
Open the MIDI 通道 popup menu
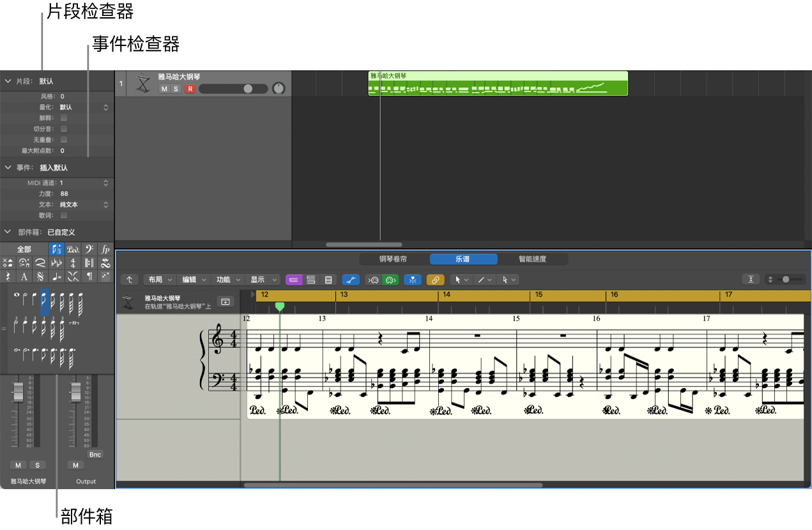click(84, 183)
